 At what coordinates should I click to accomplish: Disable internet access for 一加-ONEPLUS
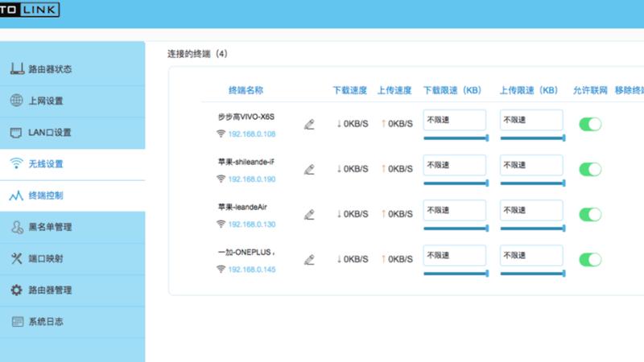click(x=590, y=259)
